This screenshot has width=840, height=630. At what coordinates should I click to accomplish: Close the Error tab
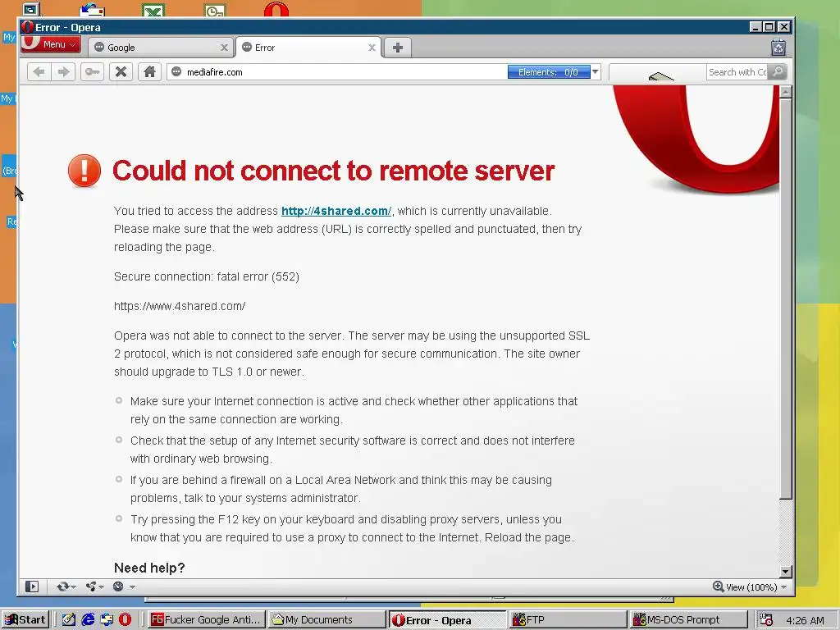tap(372, 48)
